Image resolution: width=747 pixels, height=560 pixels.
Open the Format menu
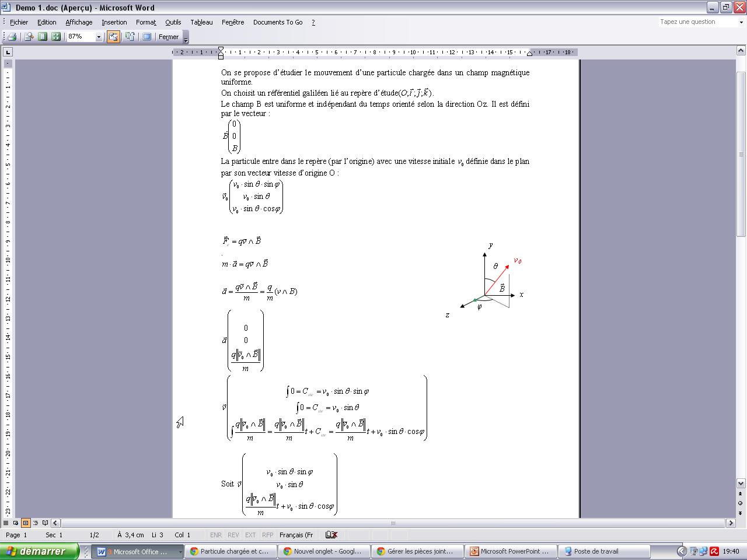point(146,22)
